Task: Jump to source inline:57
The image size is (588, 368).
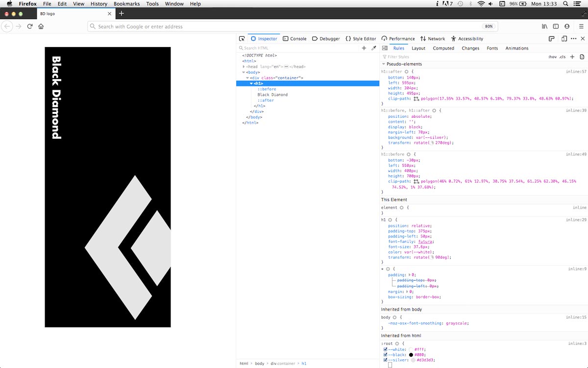Action: (x=576, y=72)
